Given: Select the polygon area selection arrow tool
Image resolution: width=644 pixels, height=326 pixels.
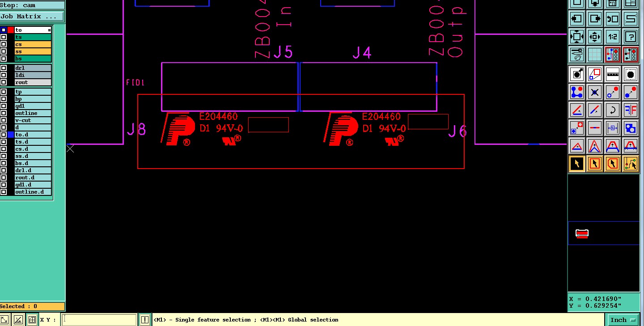Looking at the screenshot, I should tap(613, 164).
